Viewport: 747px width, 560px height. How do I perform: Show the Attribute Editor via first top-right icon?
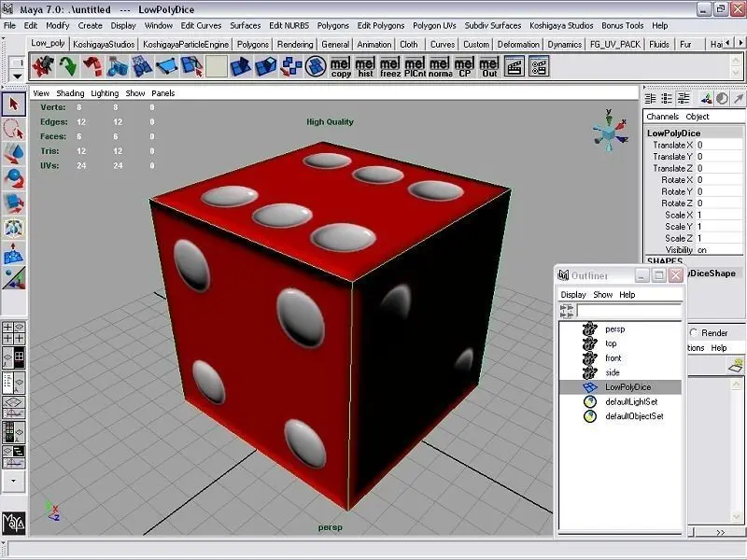[x=650, y=99]
